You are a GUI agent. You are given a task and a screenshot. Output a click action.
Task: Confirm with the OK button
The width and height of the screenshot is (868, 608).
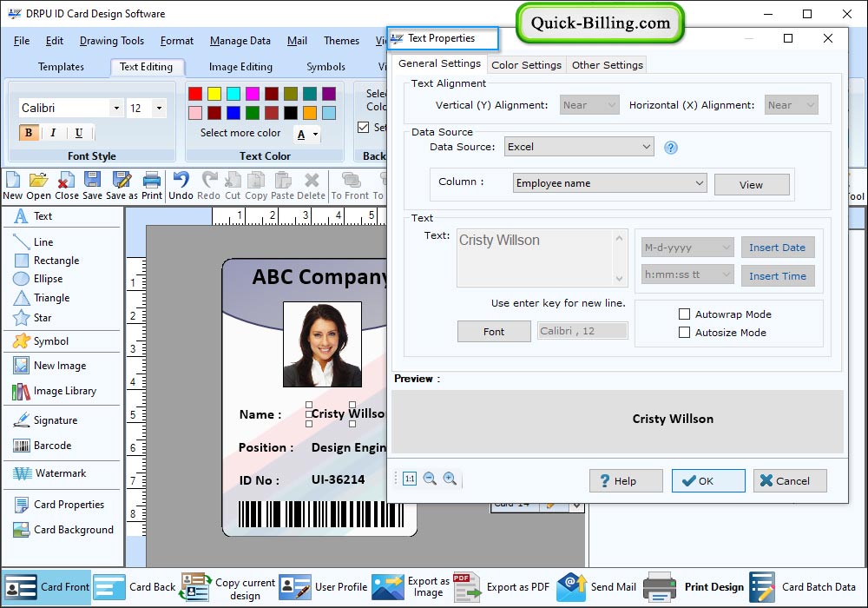(708, 480)
